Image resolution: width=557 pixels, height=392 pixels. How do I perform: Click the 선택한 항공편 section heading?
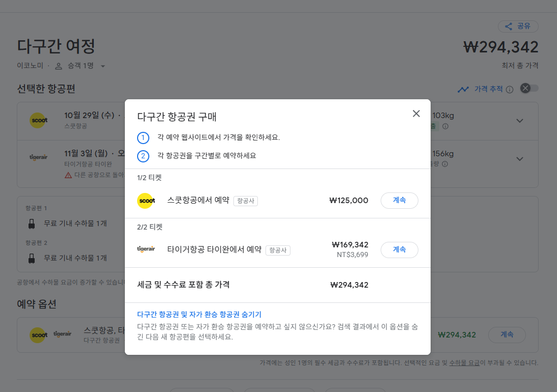(x=46, y=89)
